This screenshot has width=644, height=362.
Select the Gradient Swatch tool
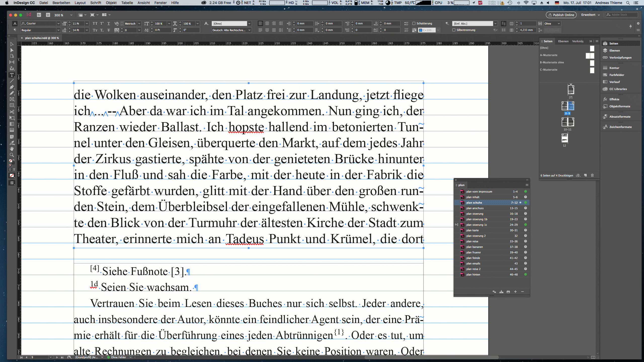[12, 124]
